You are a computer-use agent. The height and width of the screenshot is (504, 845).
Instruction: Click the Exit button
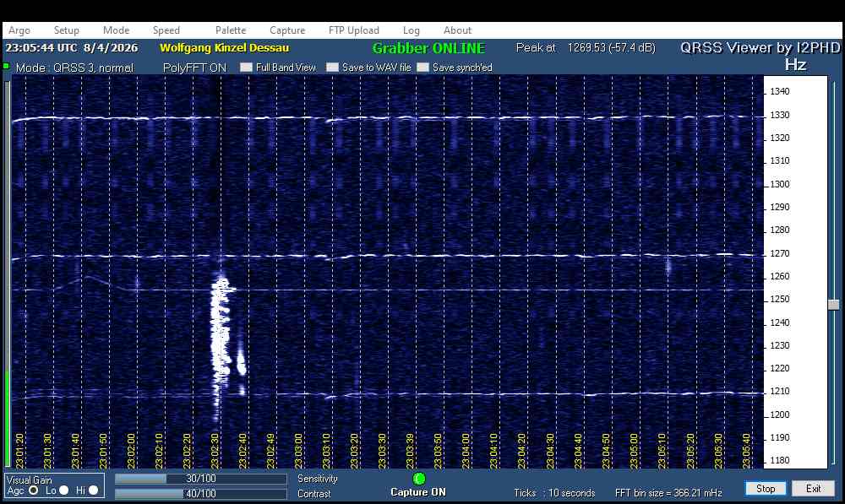pyautogui.click(x=813, y=489)
